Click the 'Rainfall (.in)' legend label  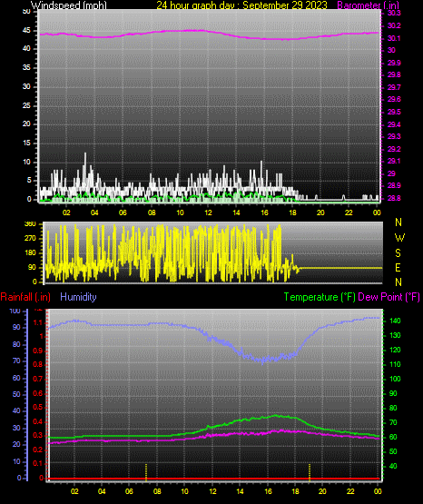(x=25, y=297)
